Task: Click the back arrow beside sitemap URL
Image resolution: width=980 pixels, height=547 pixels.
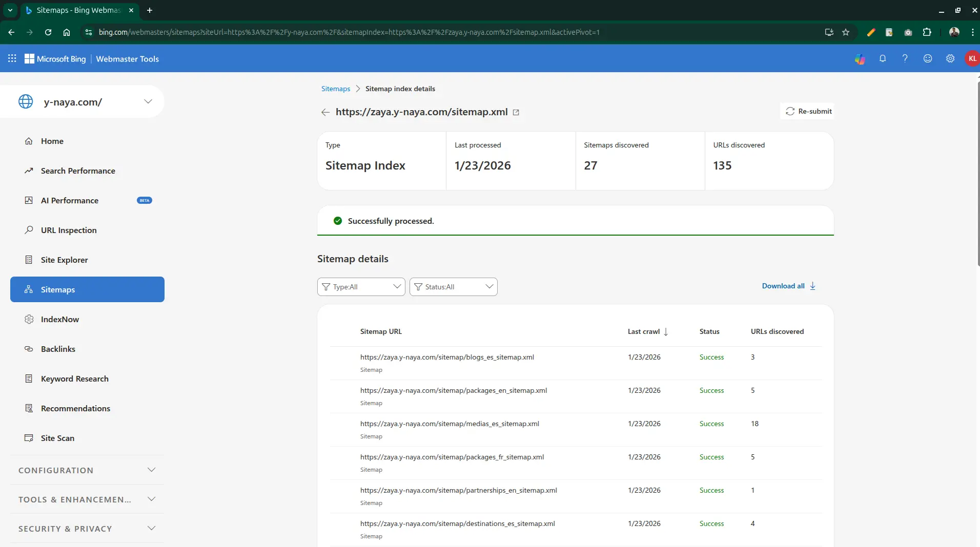Action: 325,112
